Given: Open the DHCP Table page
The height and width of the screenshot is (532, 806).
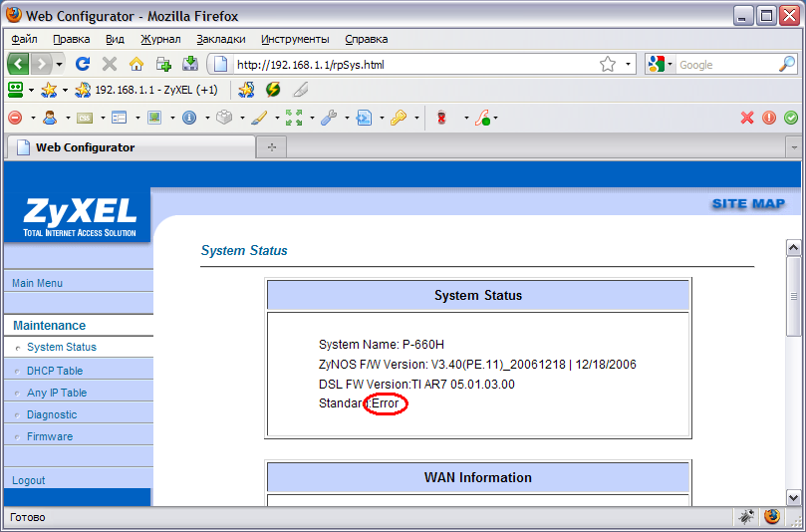Looking at the screenshot, I should pos(55,371).
